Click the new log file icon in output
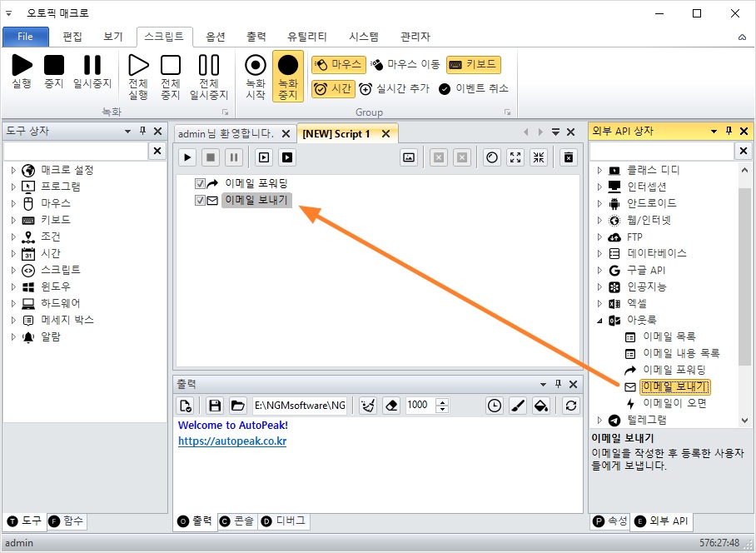This screenshot has height=553, width=756. click(186, 406)
